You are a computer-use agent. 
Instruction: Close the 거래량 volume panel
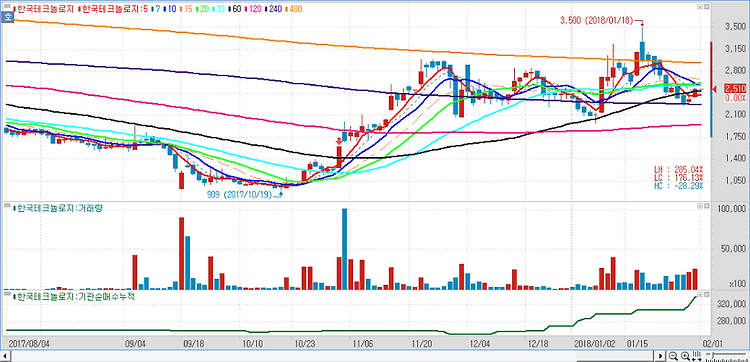point(706,206)
